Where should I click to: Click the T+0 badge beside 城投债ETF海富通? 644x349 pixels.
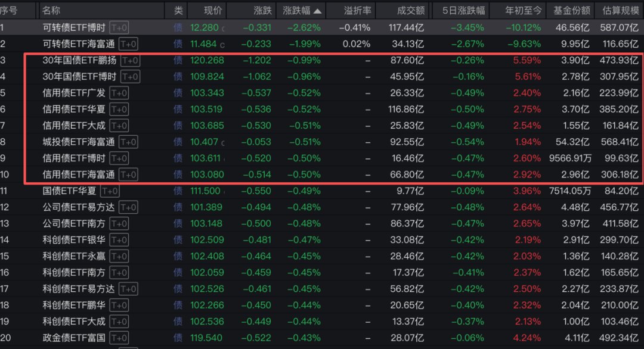[128, 142]
